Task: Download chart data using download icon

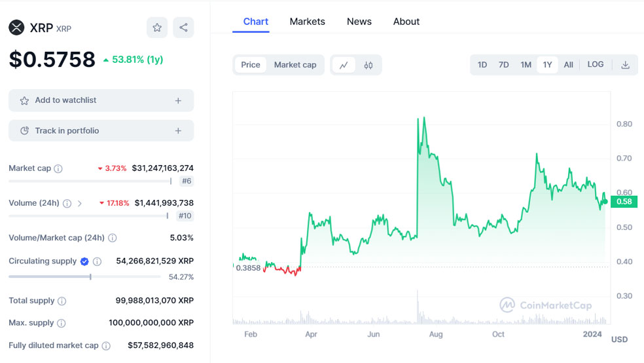Action: [625, 65]
